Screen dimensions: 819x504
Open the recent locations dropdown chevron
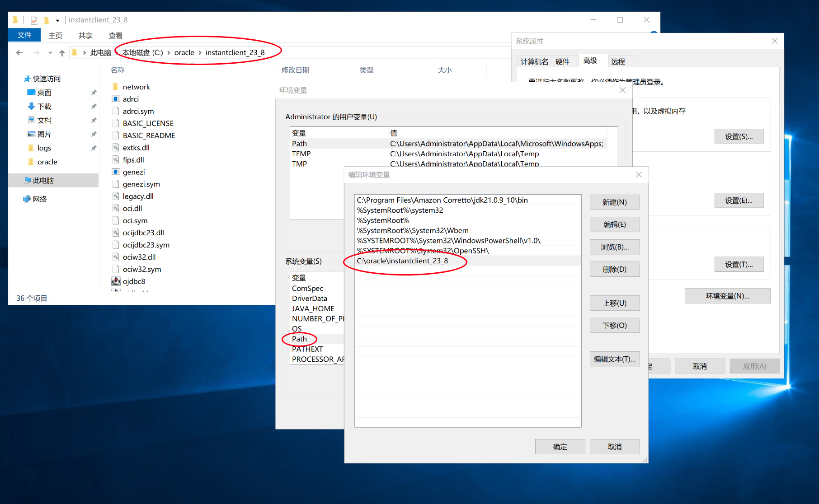(50, 53)
